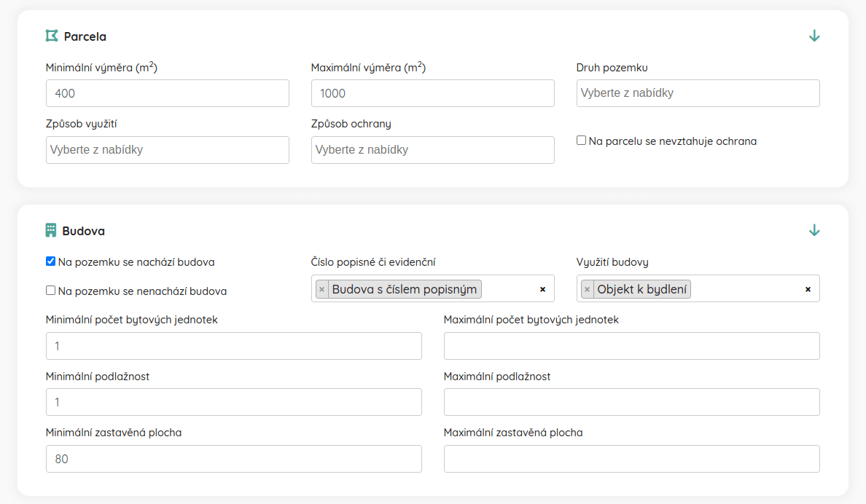This screenshot has width=866, height=504.
Task: Click the Budova building icon
Action: 50,230
